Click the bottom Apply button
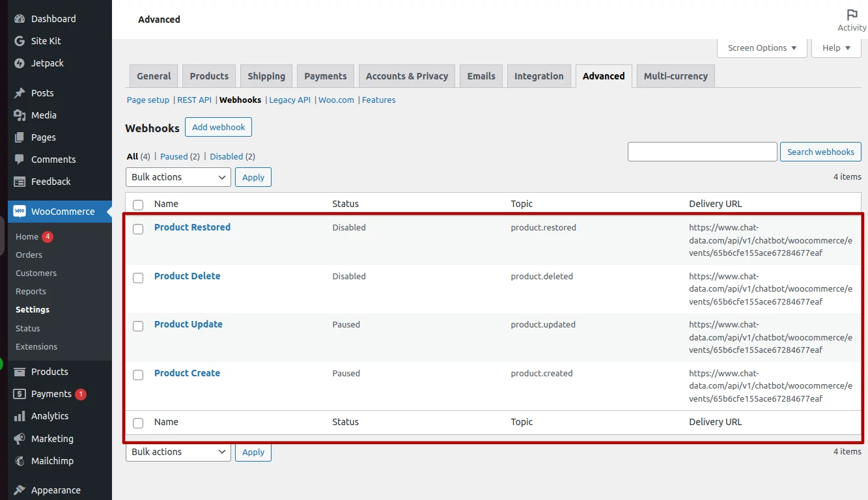The height and width of the screenshot is (500, 868). [253, 452]
